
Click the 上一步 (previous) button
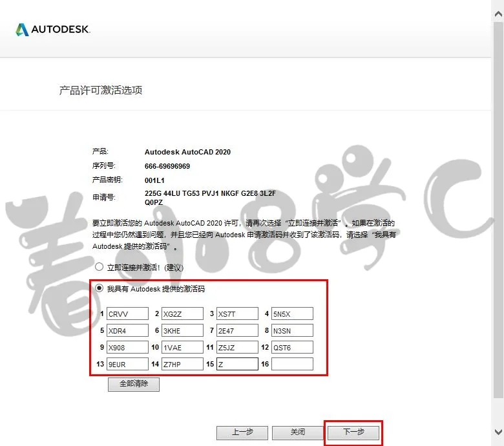(242, 432)
